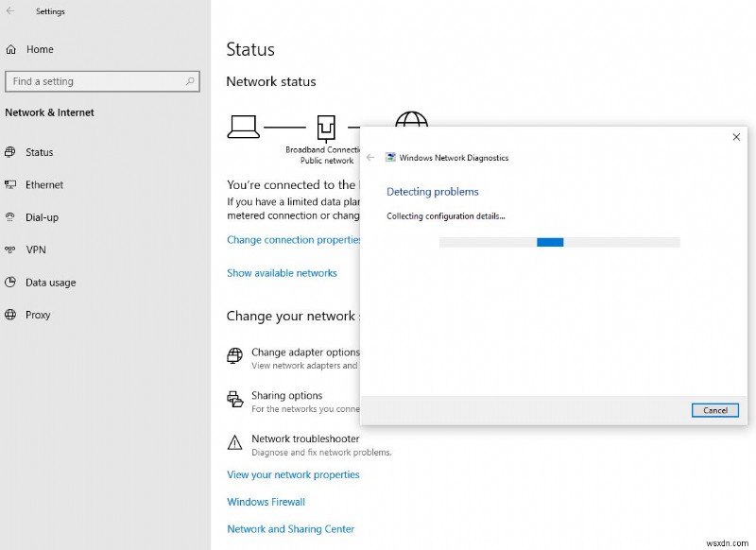This screenshot has height=550, width=756.
Task: Click the Change adapter options icon
Action: click(x=234, y=356)
